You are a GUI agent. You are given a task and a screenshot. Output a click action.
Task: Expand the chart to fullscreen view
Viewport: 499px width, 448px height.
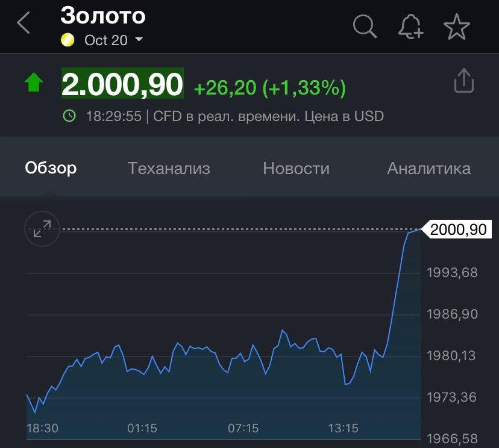click(41, 229)
